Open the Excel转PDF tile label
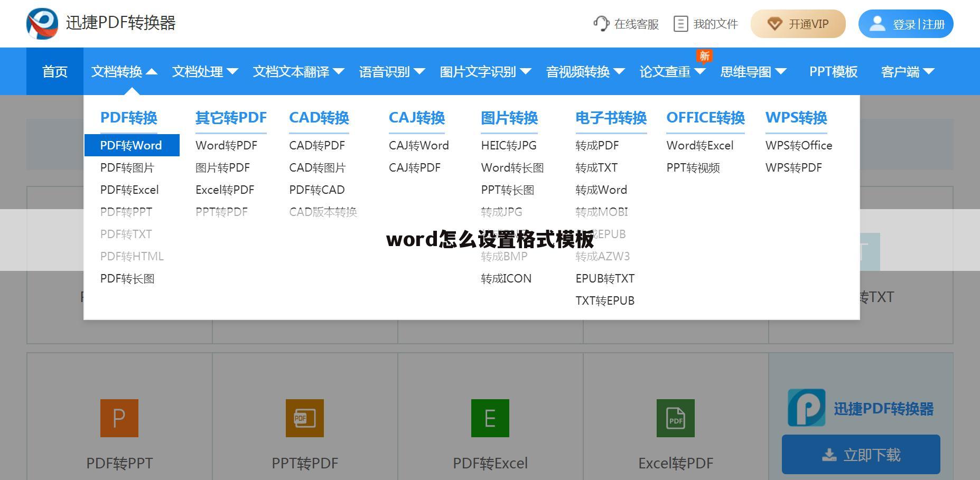 (676, 463)
